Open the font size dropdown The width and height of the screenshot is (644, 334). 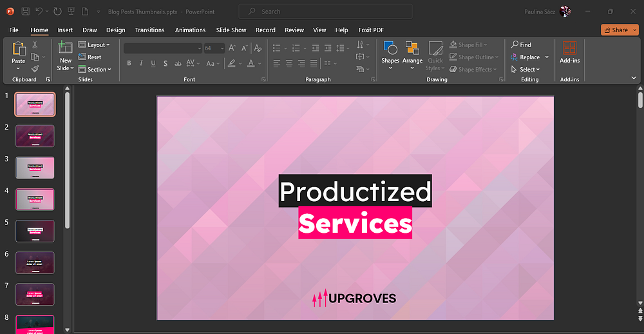pos(222,48)
